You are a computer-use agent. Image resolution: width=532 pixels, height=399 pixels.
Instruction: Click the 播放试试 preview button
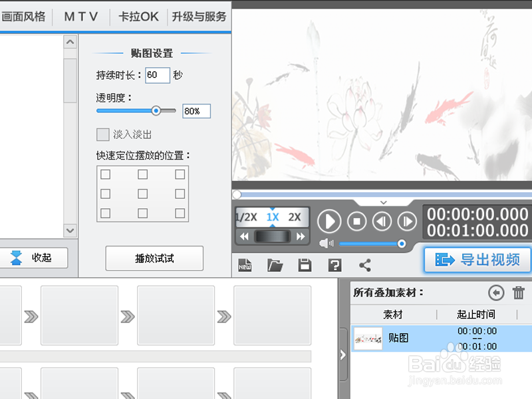click(x=154, y=258)
